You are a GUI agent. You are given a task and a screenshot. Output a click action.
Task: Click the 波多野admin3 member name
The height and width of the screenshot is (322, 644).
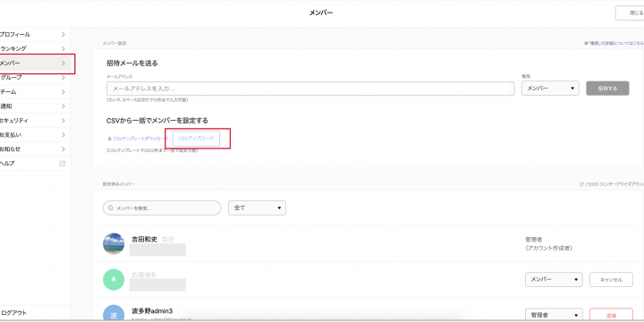click(152, 311)
